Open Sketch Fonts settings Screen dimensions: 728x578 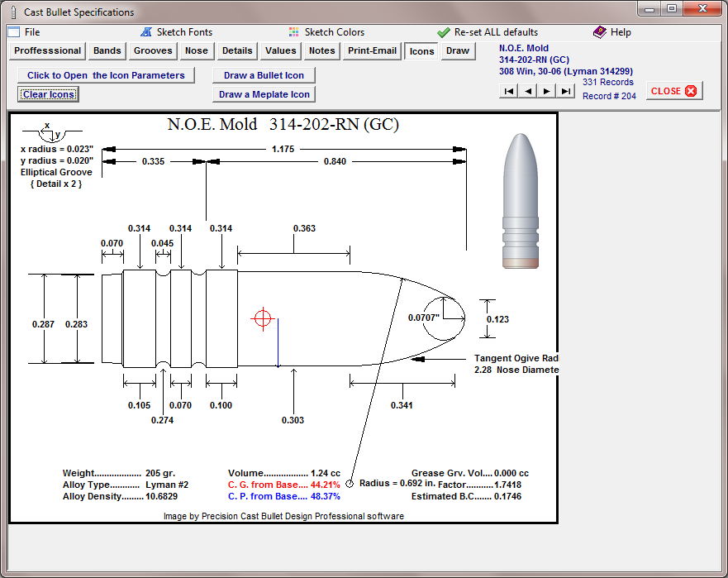coord(184,32)
